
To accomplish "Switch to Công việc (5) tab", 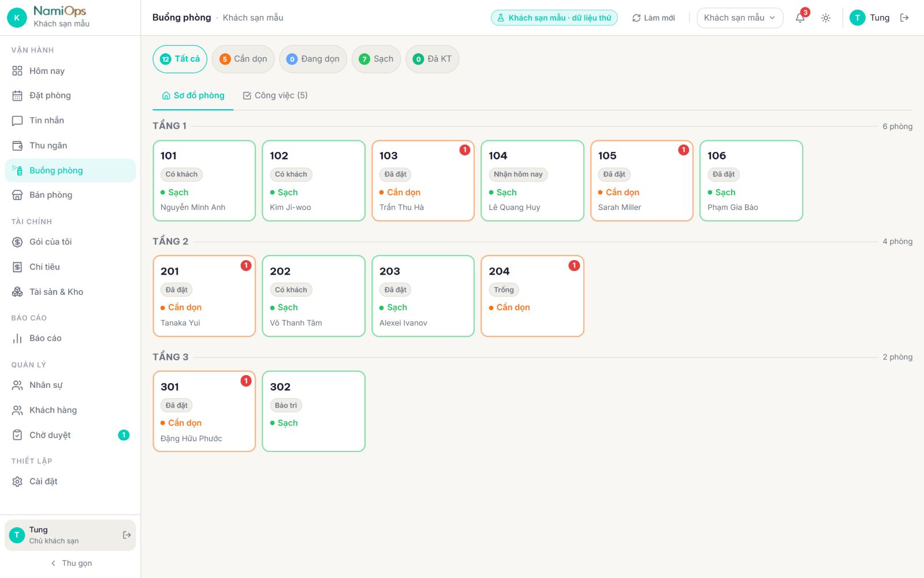I will pyautogui.click(x=275, y=95).
